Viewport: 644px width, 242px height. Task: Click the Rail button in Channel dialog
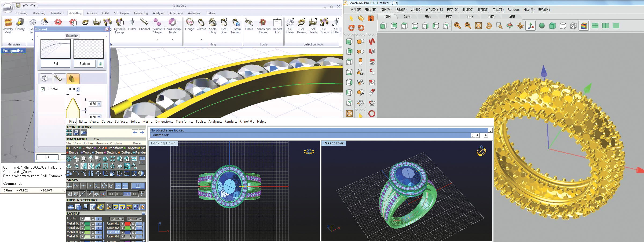pyautogui.click(x=56, y=64)
